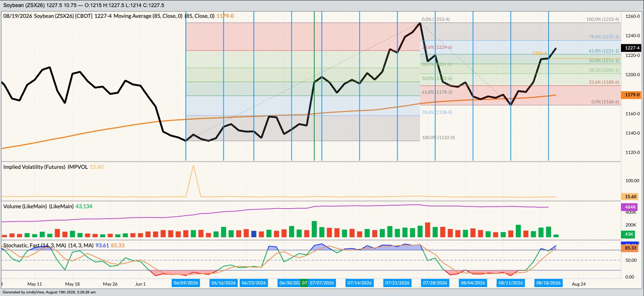Click the 06/23/2026 timeline label
Screen dimensions: 644x296
(254, 283)
